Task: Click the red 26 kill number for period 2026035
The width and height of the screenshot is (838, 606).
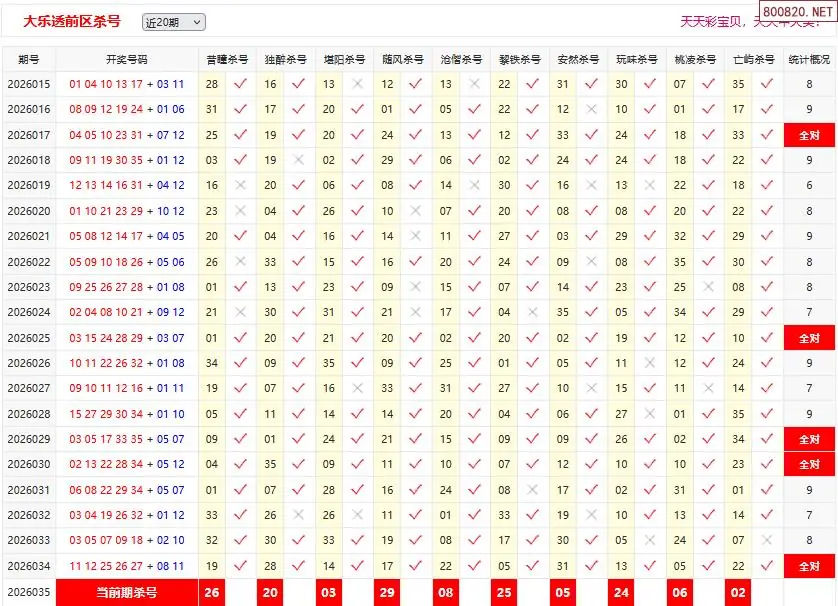Action: point(211,592)
